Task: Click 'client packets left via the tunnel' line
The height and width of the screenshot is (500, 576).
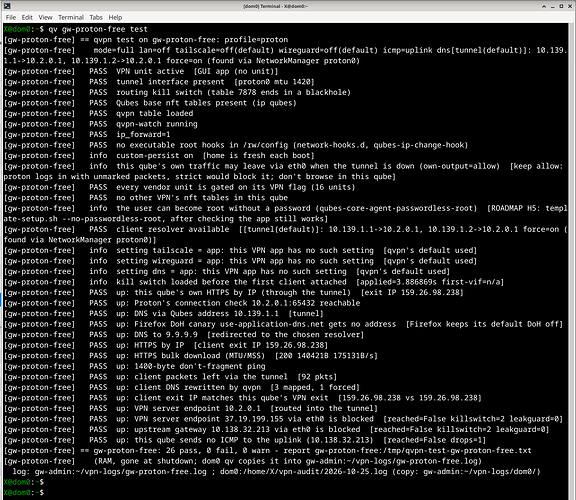Action: (x=170, y=377)
